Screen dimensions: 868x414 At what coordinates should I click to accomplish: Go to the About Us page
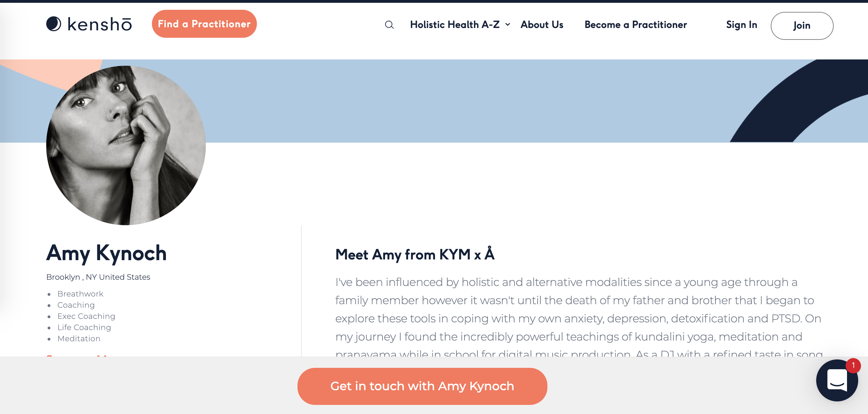[x=542, y=24]
